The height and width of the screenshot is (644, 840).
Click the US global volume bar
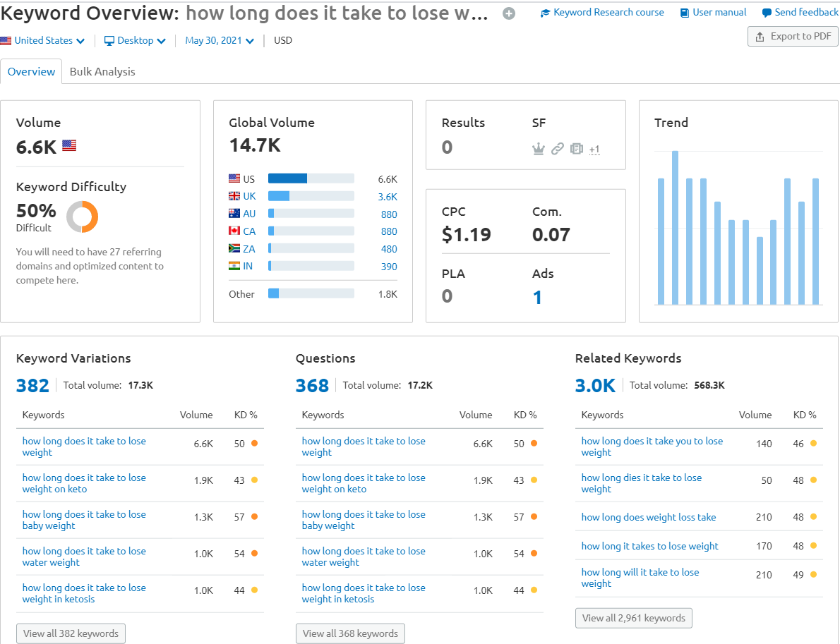[311, 178]
